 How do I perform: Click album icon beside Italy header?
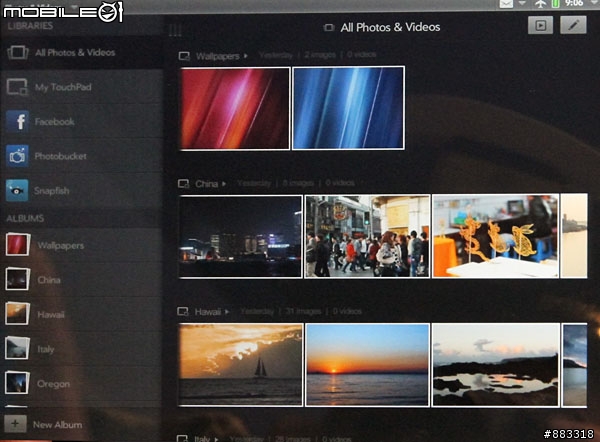[x=183, y=438]
